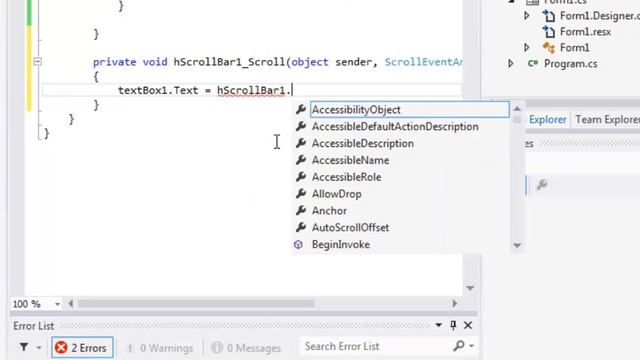Choose the BeginInvoke method suggestion

tap(340, 244)
